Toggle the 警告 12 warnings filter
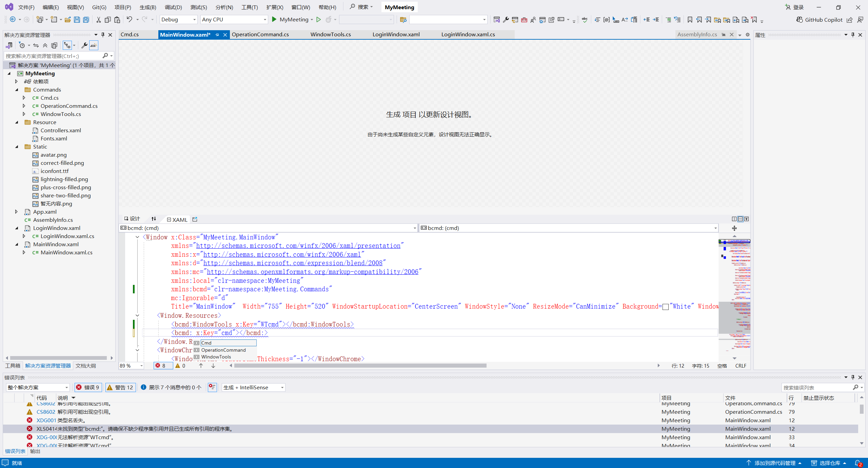Image resolution: width=868 pixels, height=468 pixels. click(x=120, y=387)
